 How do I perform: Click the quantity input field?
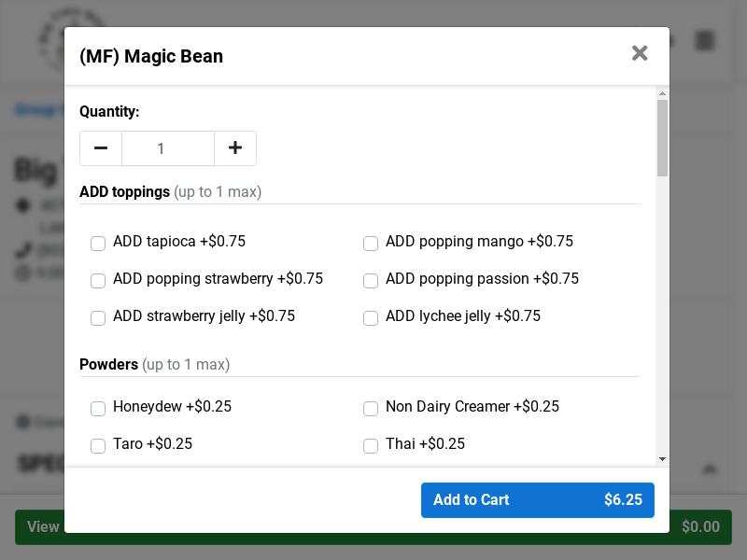click(x=168, y=148)
